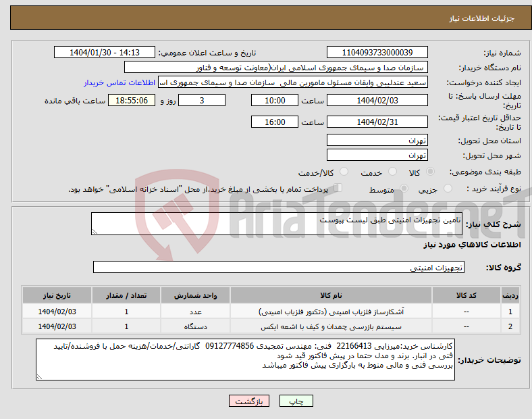Open اطلاعات تماس خریدار link

point(119,82)
